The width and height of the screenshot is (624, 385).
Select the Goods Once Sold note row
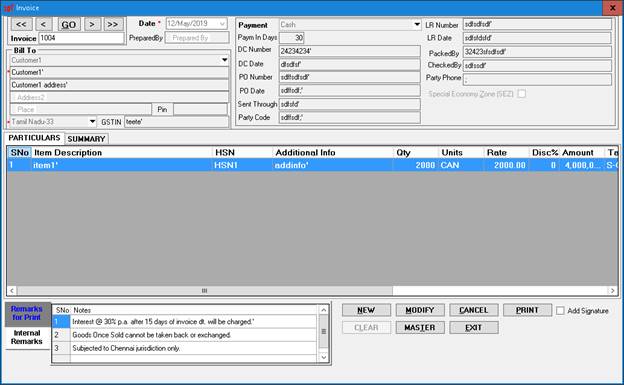(x=194, y=335)
